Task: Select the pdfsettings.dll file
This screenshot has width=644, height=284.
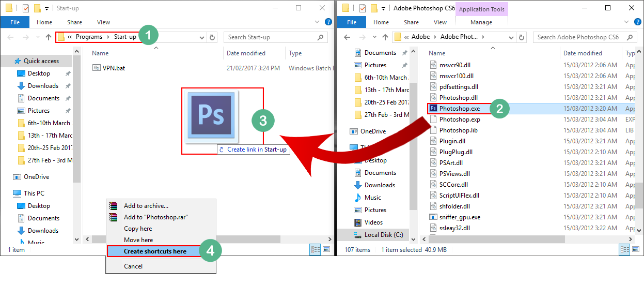Action: pos(459,87)
